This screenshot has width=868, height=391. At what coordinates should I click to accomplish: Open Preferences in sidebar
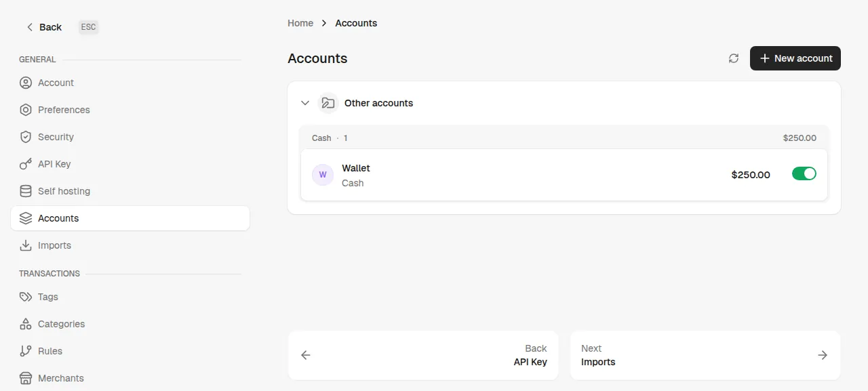(130, 110)
